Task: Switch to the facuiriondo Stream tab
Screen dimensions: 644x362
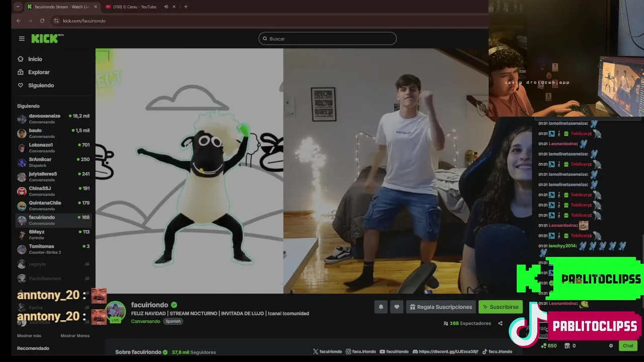Action: (x=61, y=7)
